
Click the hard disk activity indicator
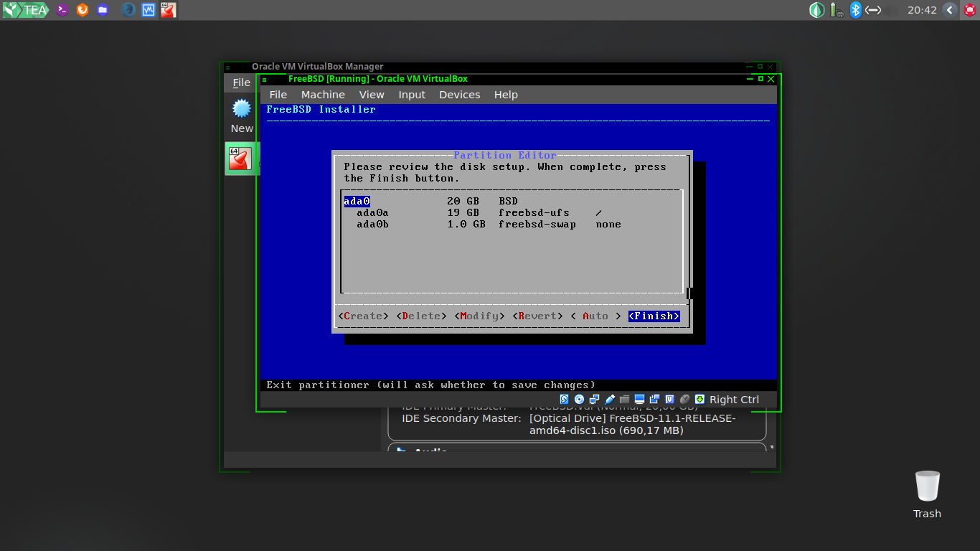coord(565,400)
